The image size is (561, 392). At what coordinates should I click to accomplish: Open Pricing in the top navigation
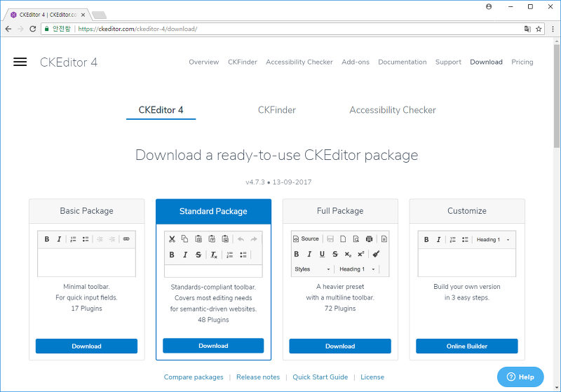click(522, 62)
